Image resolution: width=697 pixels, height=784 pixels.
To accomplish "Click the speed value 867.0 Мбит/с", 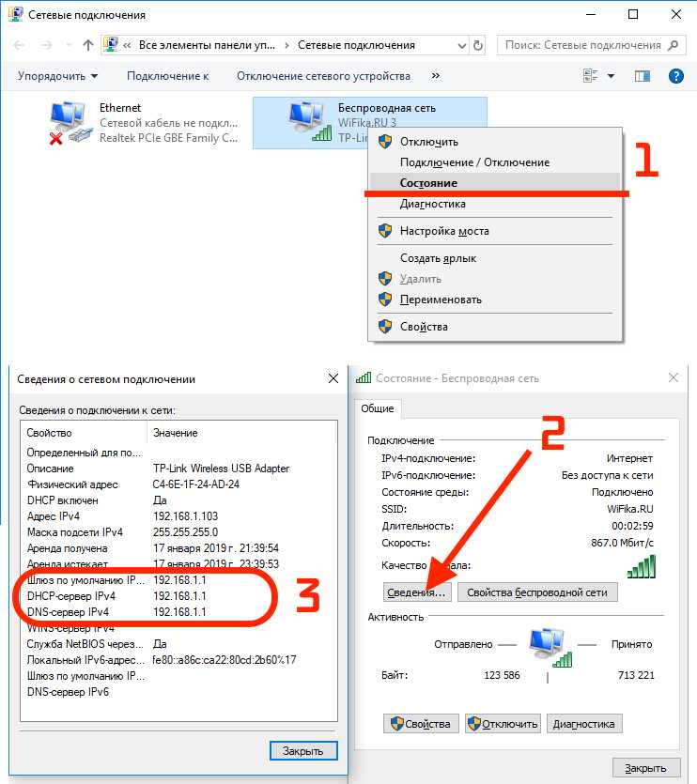I will [622, 543].
